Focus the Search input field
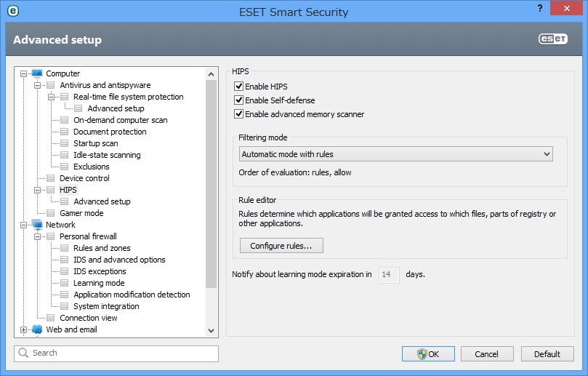Screen dimensions: 588x376 [x=116, y=353]
